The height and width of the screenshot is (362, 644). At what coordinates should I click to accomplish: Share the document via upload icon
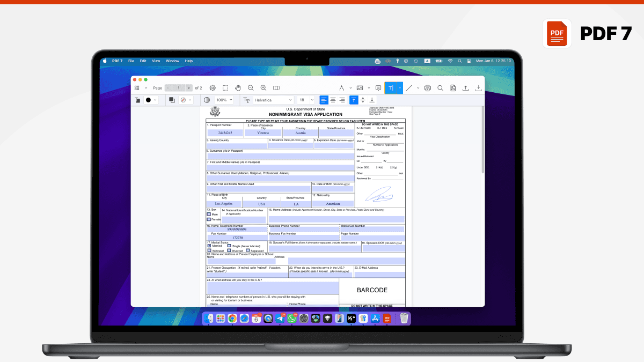(x=465, y=88)
